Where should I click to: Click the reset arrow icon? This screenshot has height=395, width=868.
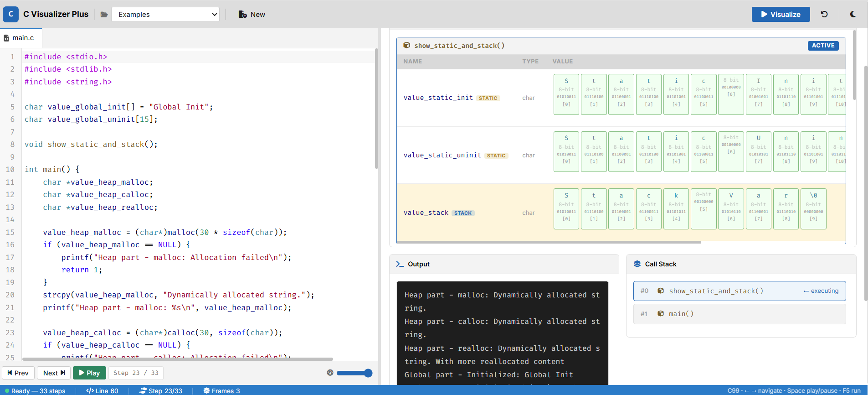824,14
